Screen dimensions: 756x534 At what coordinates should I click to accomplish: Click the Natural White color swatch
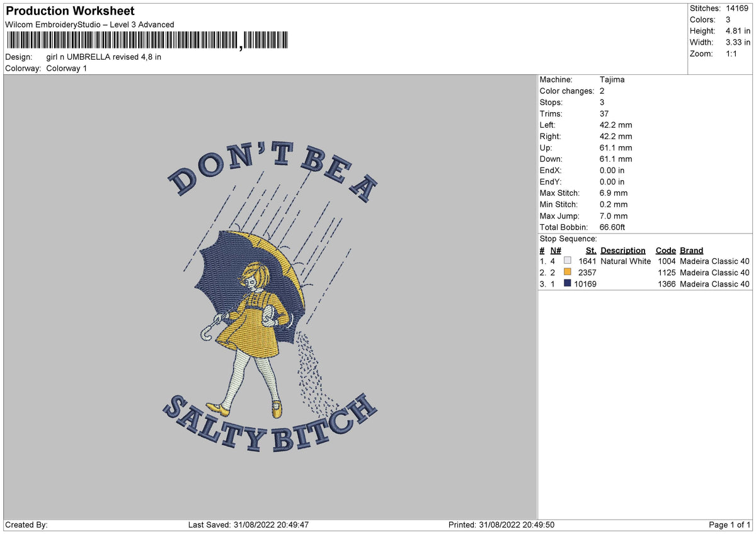[568, 261]
